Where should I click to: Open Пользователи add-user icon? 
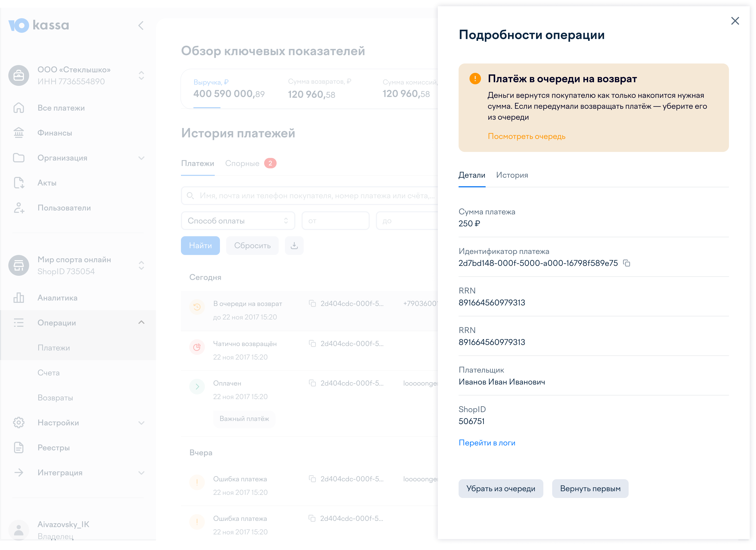[19, 208]
